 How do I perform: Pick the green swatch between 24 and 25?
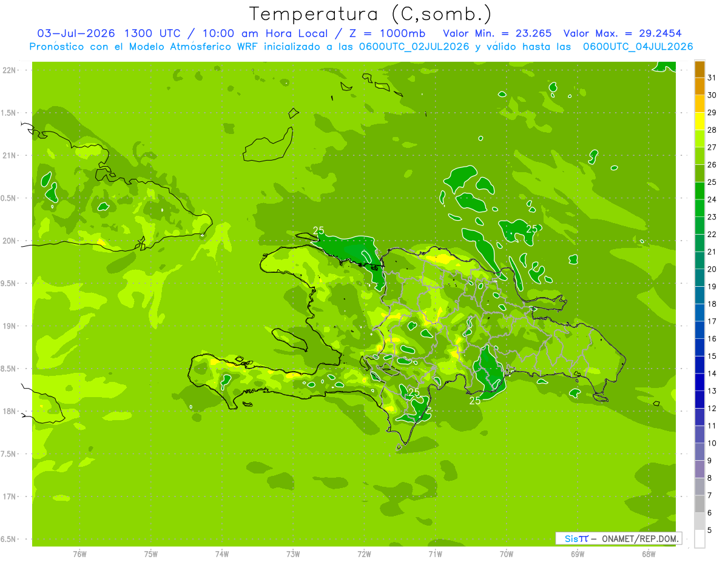tap(699, 191)
